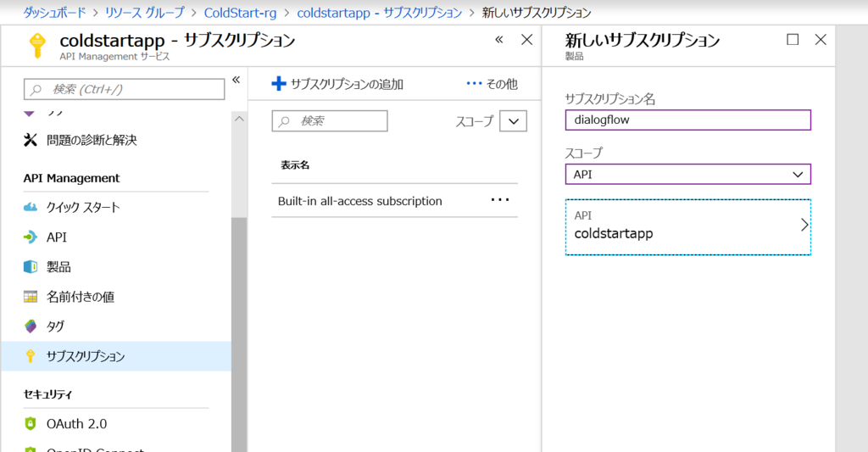This screenshot has width=868, height=452.
Task: Click the 製品 box icon
Action: [31, 267]
